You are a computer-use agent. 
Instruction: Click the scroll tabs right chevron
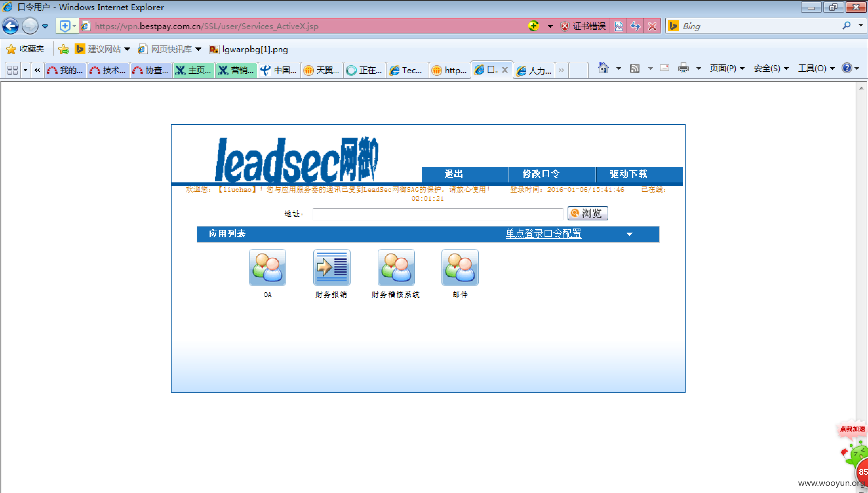pos(561,70)
